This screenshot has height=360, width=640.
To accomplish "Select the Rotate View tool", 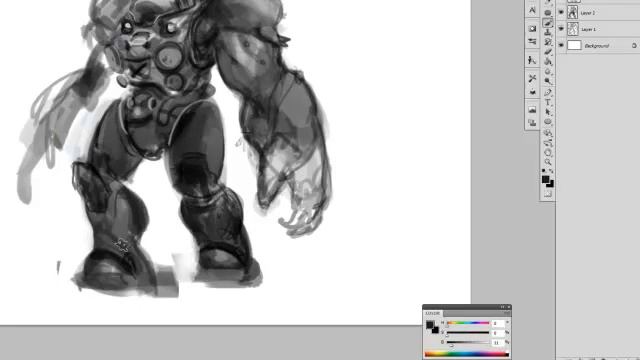I will click(x=548, y=153).
